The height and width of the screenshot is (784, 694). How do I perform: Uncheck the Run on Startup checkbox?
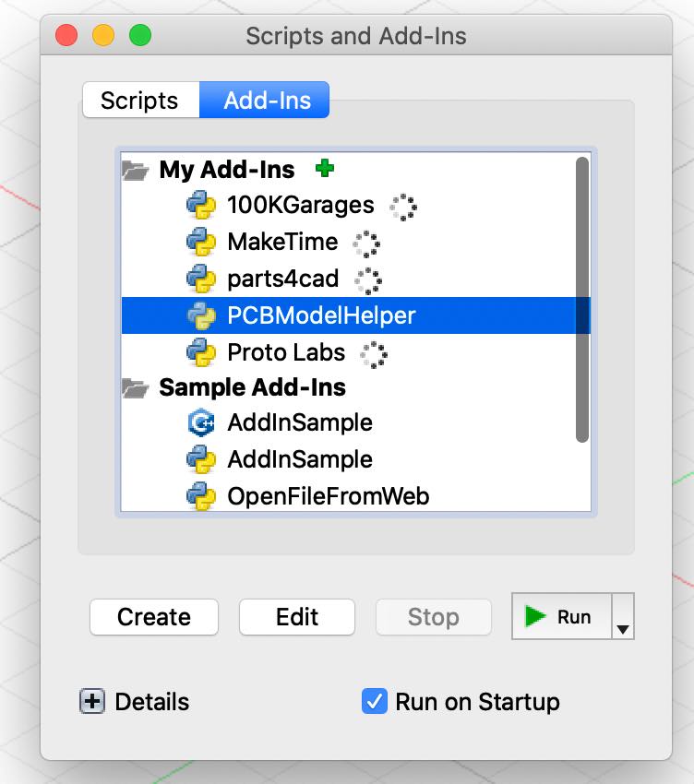coord(375,701)
